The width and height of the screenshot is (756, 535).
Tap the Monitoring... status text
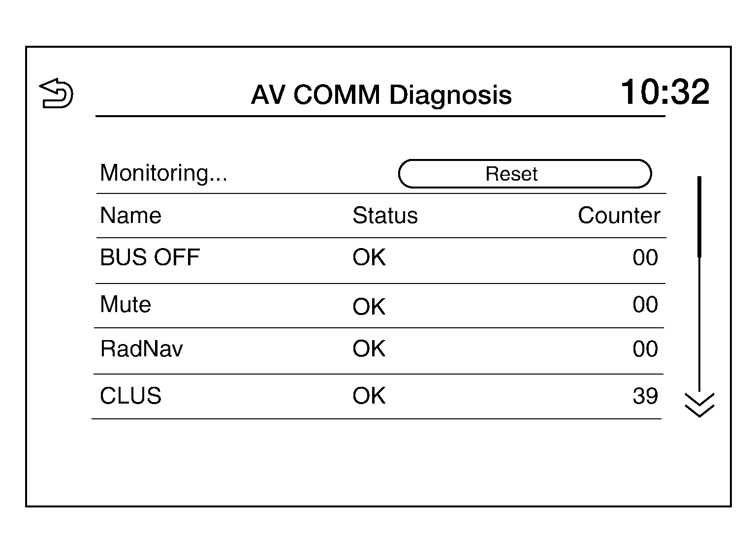pos(163,173)
